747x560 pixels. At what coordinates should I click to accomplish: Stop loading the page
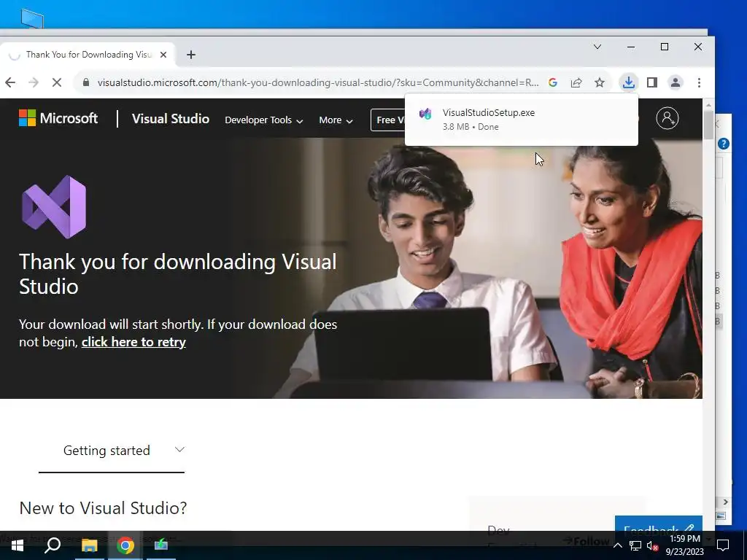(x=57, y=82)
